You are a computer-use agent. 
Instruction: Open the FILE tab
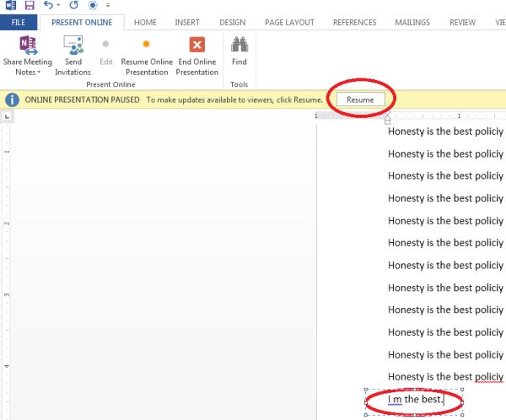19,22
